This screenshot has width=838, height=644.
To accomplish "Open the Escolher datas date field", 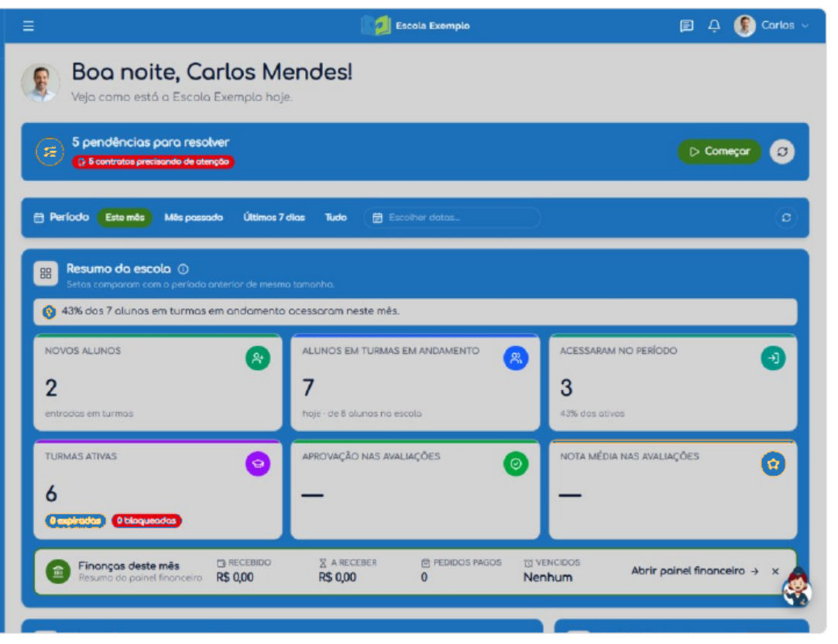I will [452, 218].
